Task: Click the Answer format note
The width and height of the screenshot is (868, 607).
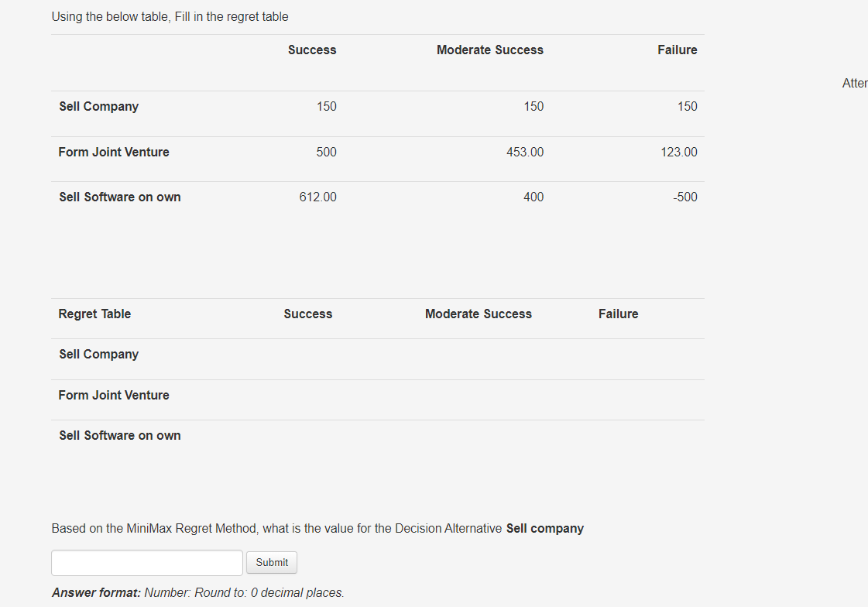Action: (198, 592)
